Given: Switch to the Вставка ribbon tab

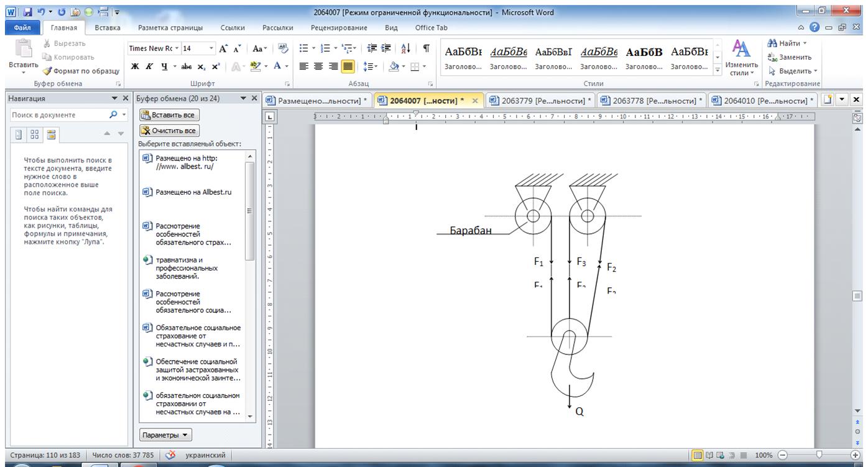Looking at the screenshot, I should tap(108, 28).
